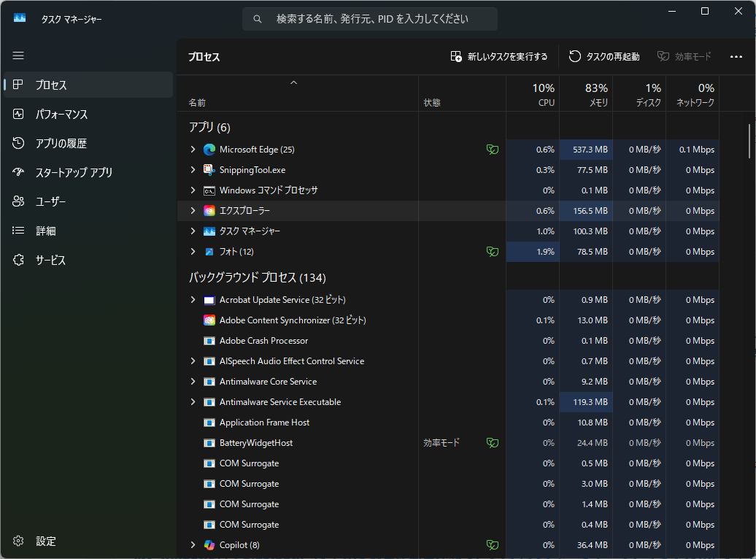This screenshot has height=559, width=756.
Task: Sort by the 名前 column header
Action: pos(298,93)
